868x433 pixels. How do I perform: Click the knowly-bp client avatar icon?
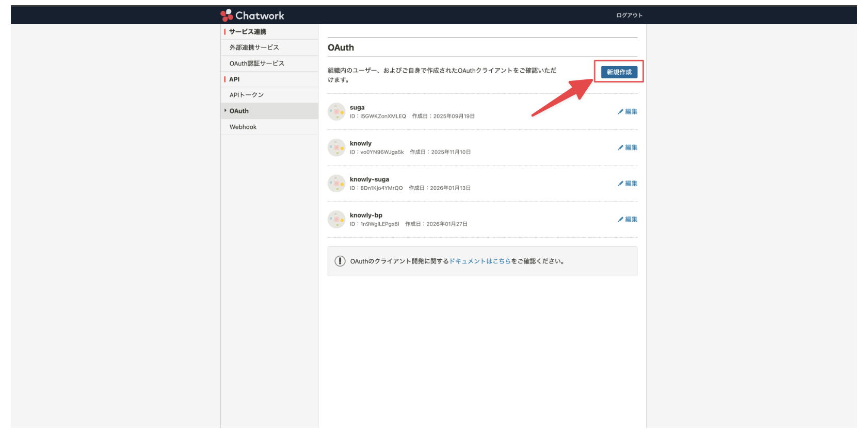pos(336,220)
